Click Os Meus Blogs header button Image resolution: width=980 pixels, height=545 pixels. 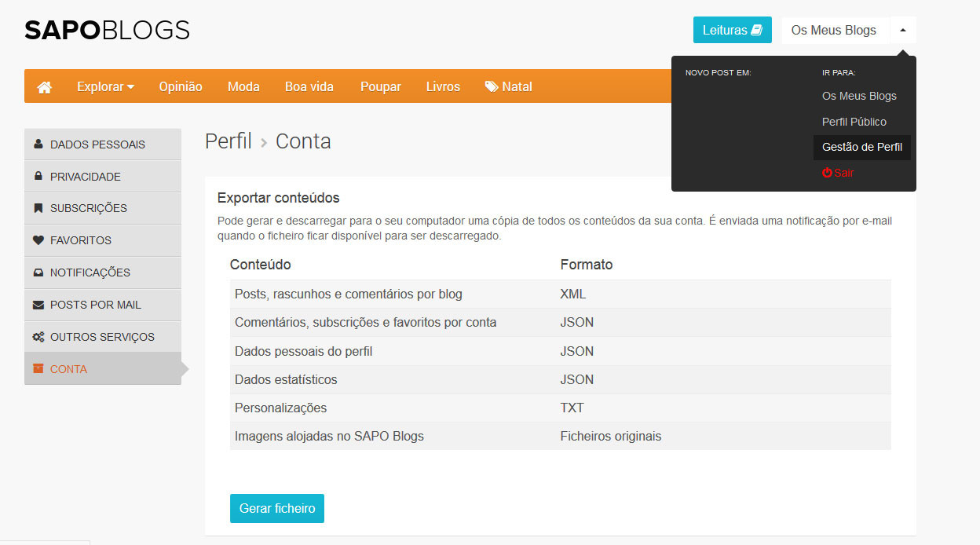pyautogui.click(x=833, y=30)
